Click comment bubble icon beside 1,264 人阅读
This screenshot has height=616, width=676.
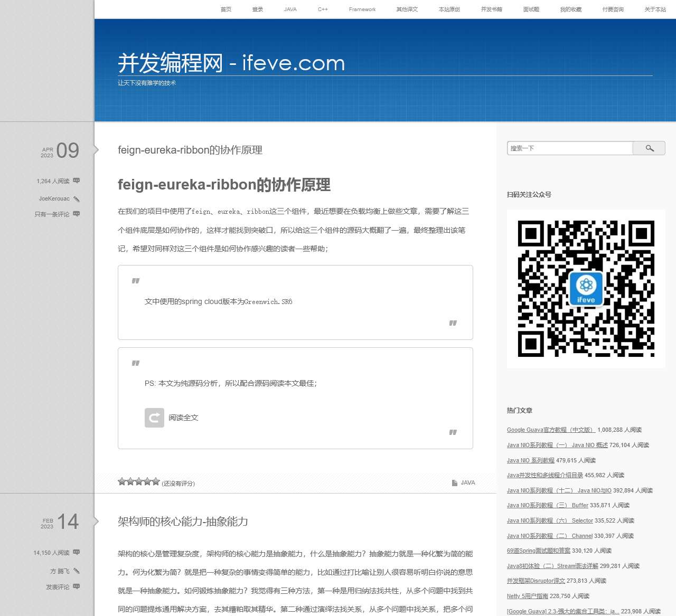pyautogui.click(x=77, y=181)
